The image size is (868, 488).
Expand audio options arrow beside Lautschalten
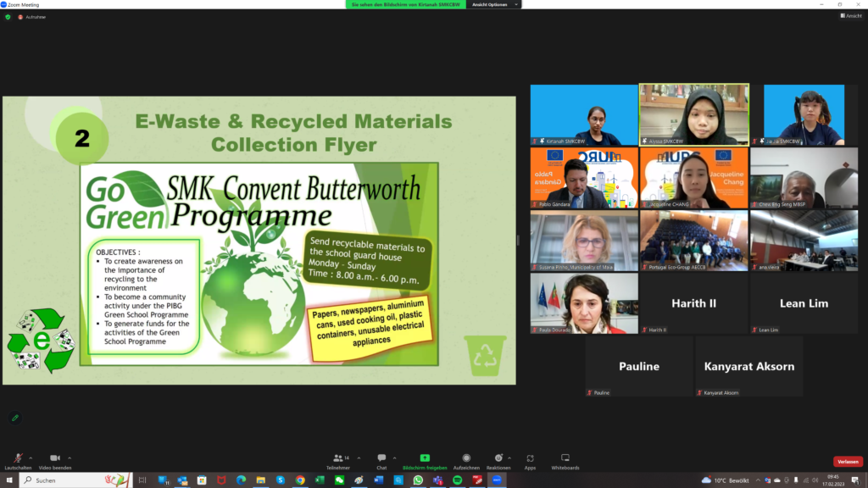(x=31, y=457)
